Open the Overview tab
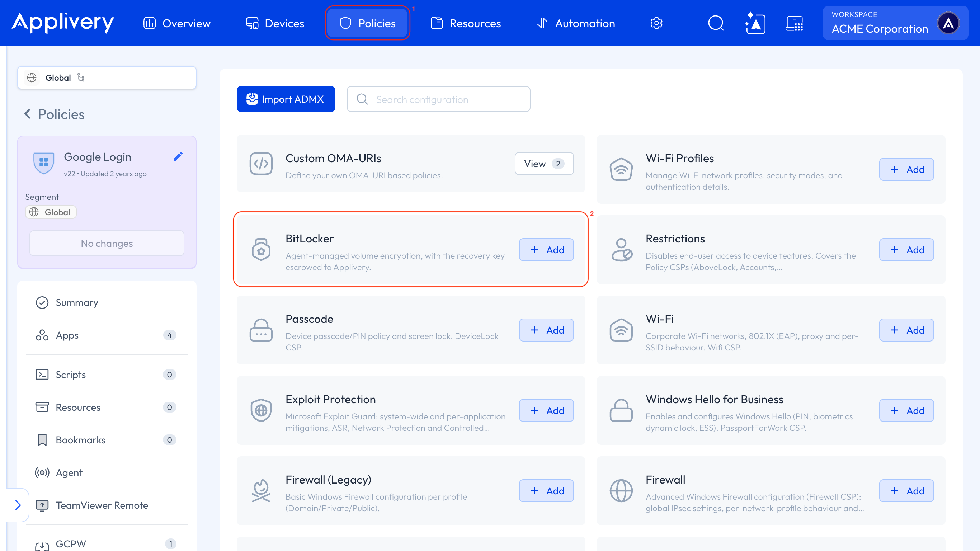Image resolution: width=980 pixels, height=551 pixels. (x=177, y=23)
